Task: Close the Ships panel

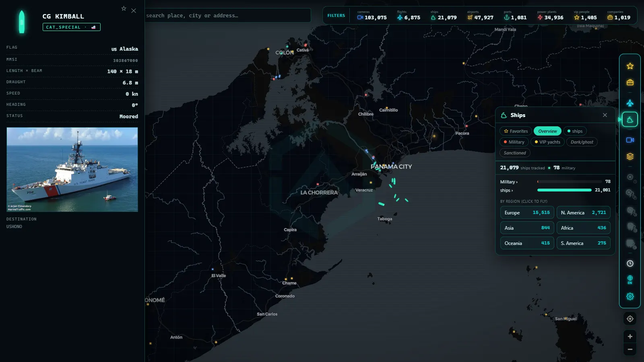Action: pyautogui.click(x=605, y=115)
